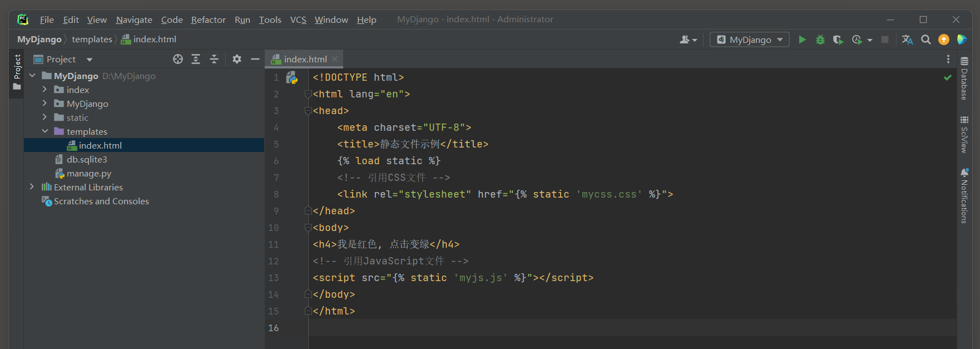This screenshot has width=980, height=349.
Task: Click the 'mycss.css' string on line 8
Action: click(x=609, y=194)
